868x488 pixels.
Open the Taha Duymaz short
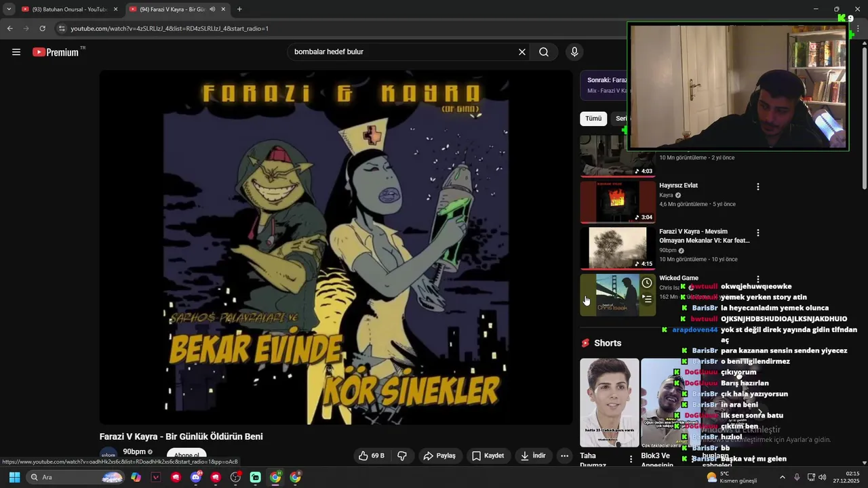[x=609, y=403]
